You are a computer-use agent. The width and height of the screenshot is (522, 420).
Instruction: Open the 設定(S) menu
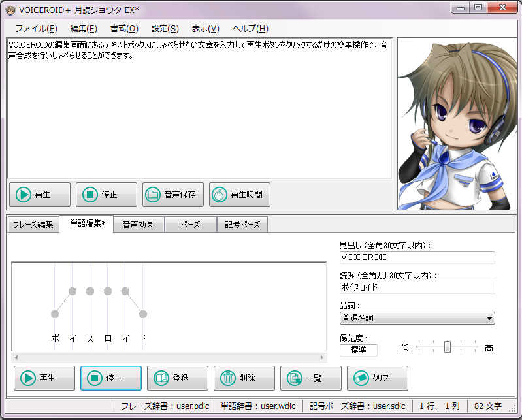(165, 29)
